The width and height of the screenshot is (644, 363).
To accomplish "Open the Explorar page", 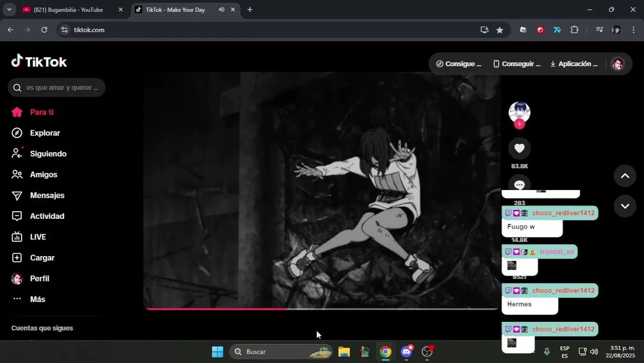I will (x=36, y=133).
